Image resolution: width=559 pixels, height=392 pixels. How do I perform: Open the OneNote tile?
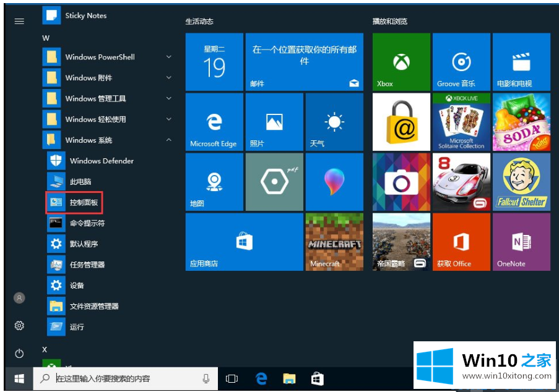(522, 242)
